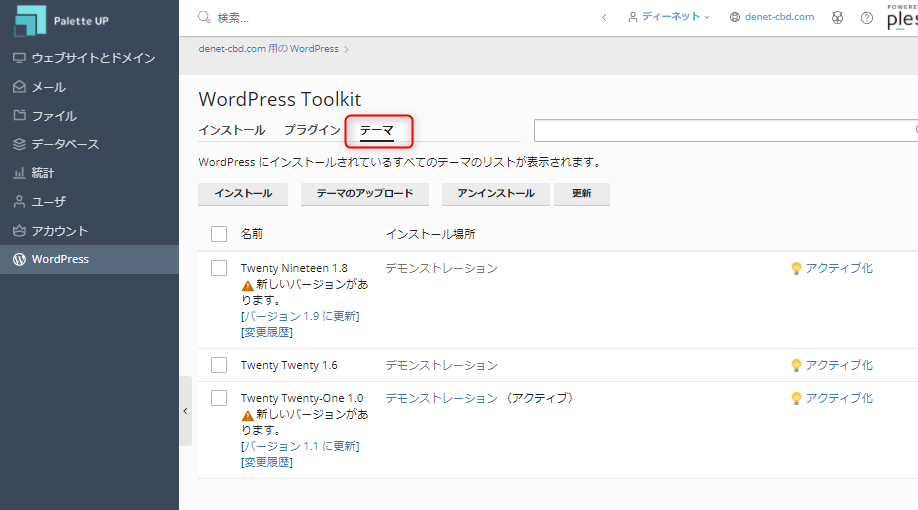Image resolution: width=918 pixels, height=510 pixels.
Task: Click the lightbulb icon for Twenty Nineteen
Action: click(796, 268)
